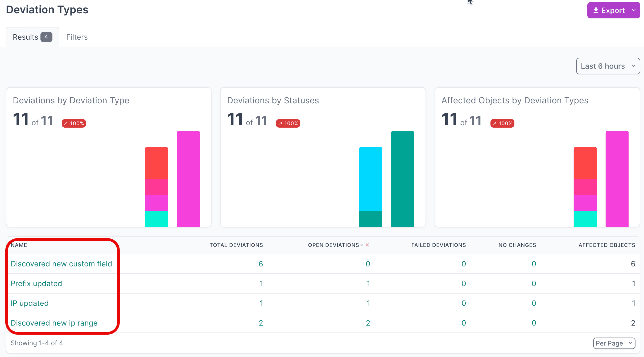Viewport: 644px width, 357px height.
Task: Switch to the Results tab
Action: [x=32, y=37]
